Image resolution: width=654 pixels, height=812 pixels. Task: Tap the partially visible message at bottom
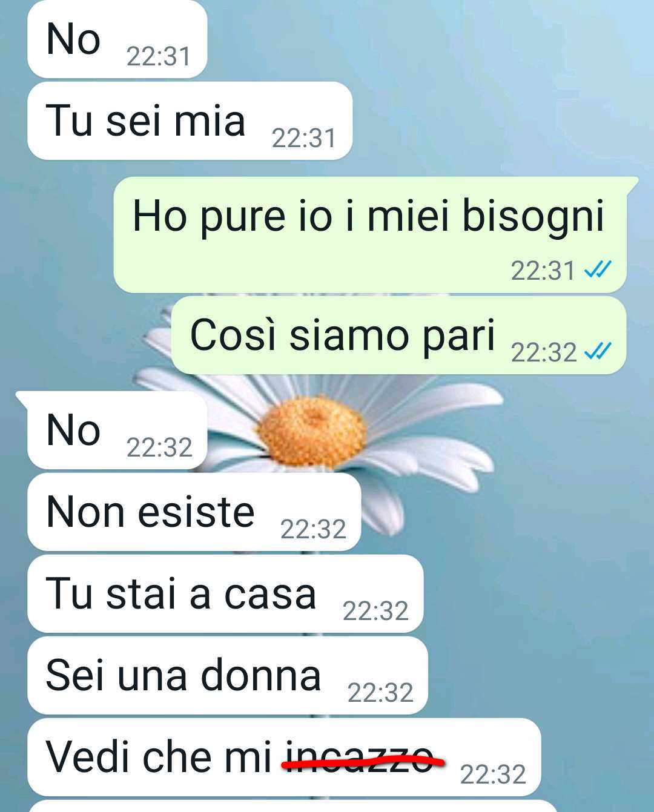point(292,806)
